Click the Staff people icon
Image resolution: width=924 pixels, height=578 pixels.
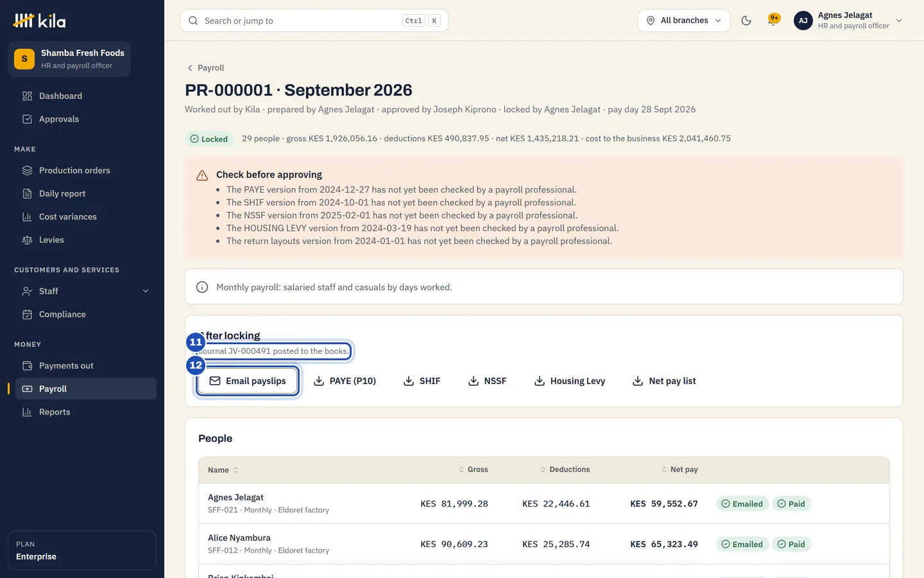coord(27,291)
